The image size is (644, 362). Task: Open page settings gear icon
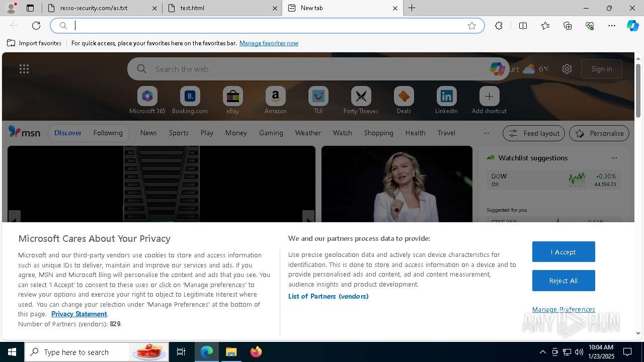[x=567, y=69]
